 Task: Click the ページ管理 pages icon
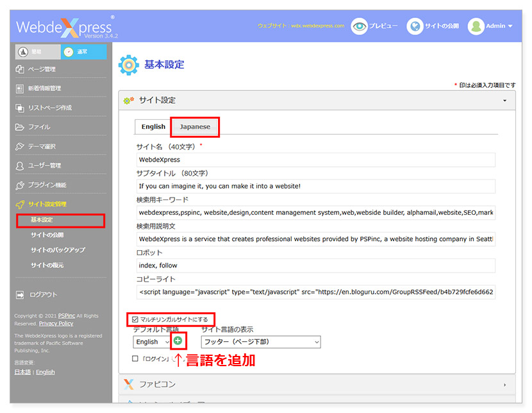(x=20, y=69)
